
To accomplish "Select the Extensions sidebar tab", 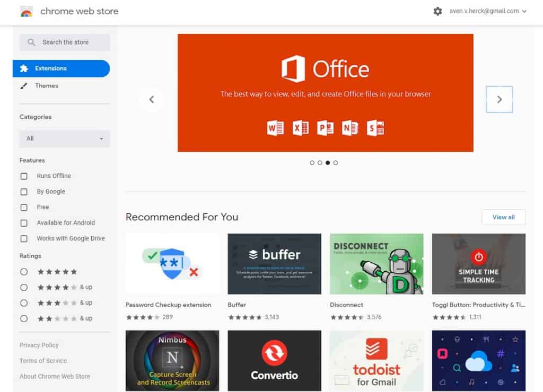I will 61,68.
